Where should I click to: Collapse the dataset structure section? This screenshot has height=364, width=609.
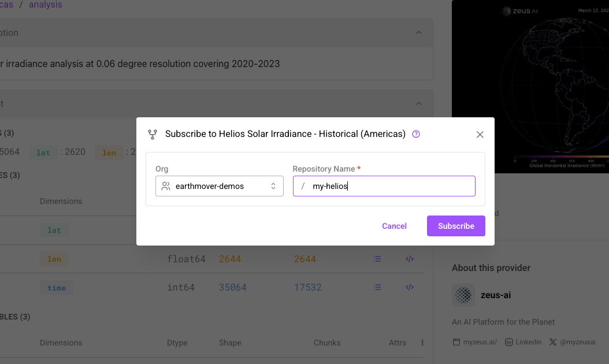tap(419, 103)
